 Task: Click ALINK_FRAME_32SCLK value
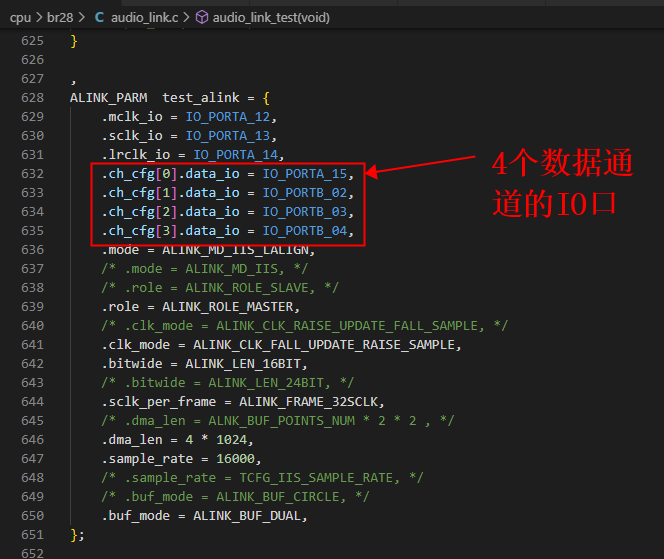(x=309, y=401)
